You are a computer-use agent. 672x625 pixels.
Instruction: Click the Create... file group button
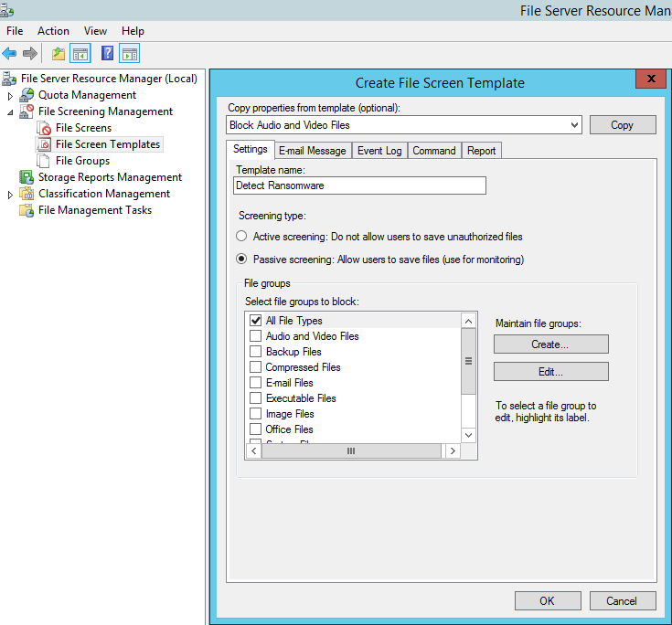550,344
